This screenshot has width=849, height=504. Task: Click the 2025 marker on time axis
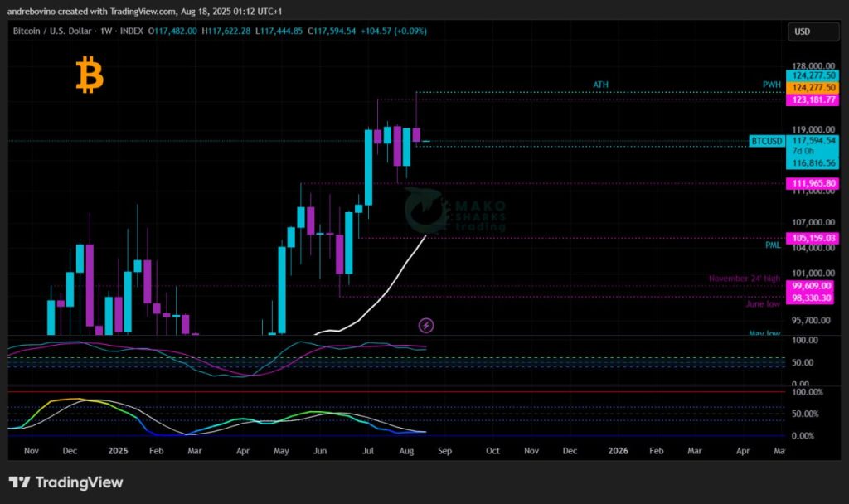[x=118, y=451]
